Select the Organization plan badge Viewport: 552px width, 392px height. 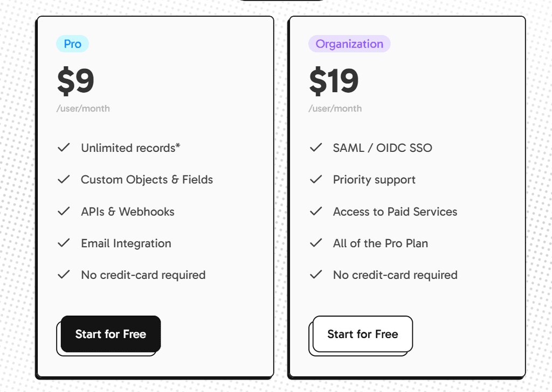[349, 44]
